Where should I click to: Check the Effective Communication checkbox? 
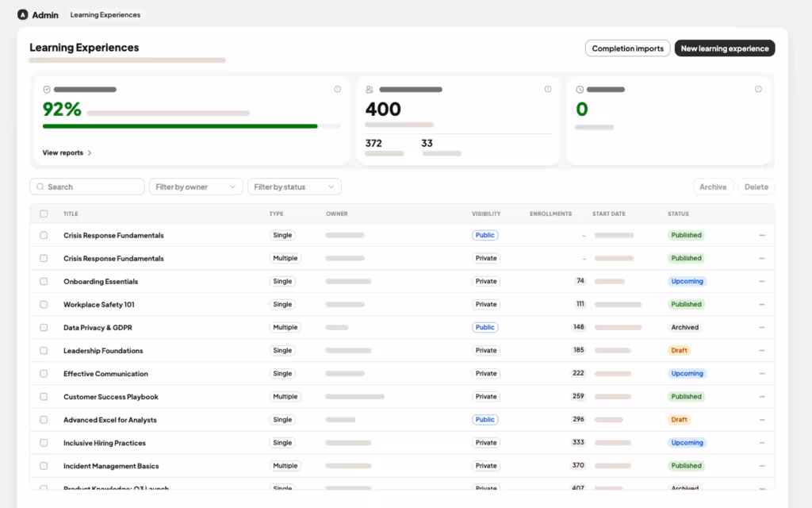pyautogui.click(x=44, y=374)
